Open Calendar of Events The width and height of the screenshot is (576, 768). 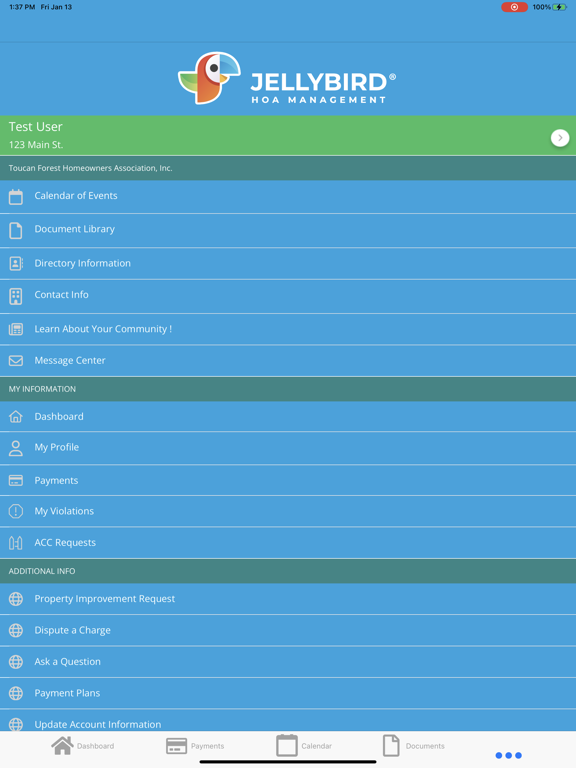click(x=288, y=196)
